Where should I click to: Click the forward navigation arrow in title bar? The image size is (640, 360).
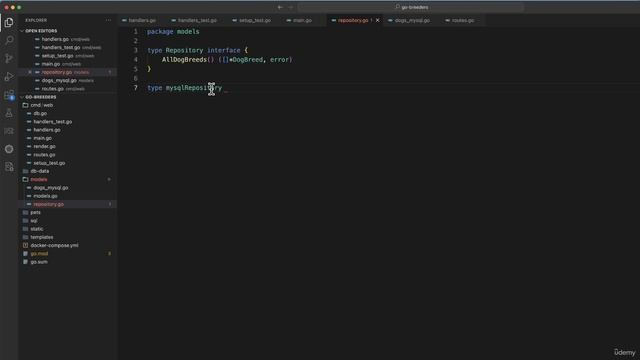coord(290,7)
